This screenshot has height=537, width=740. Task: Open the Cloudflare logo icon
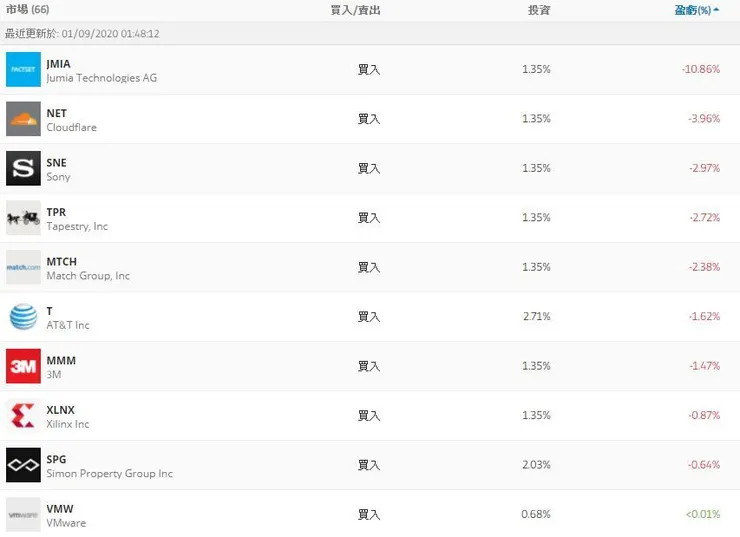(23, 119)
